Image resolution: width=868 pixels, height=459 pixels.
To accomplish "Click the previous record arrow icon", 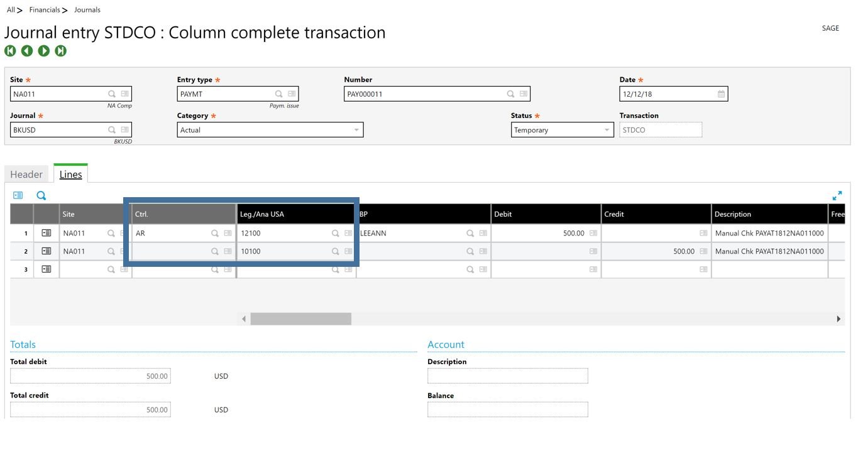I will 27,51.
